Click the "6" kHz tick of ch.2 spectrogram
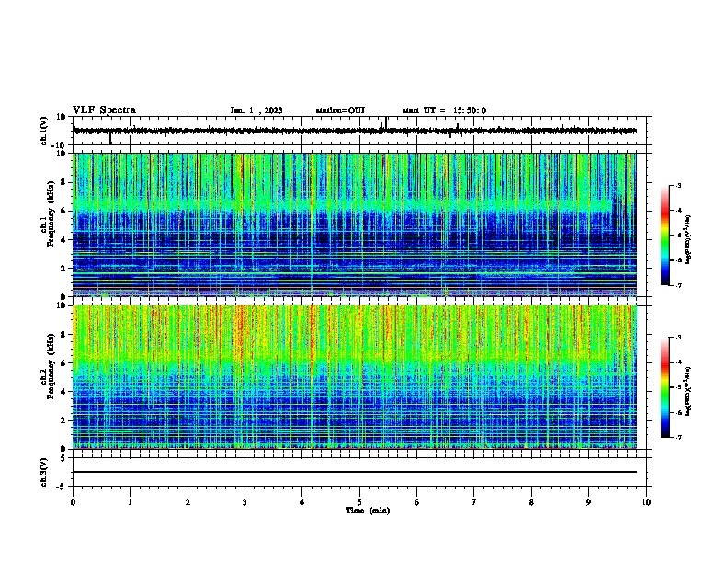Viewport: 728px width, 563px height. click(64, 363)
